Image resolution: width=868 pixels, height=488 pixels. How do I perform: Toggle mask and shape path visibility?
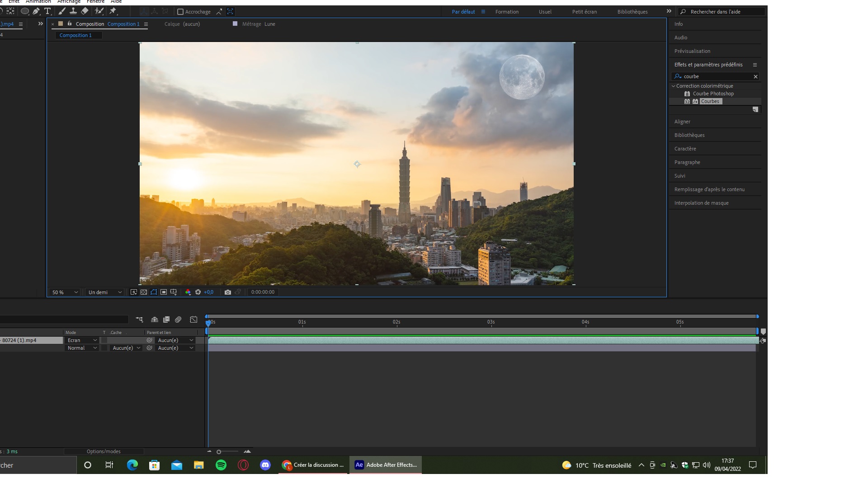154,292
